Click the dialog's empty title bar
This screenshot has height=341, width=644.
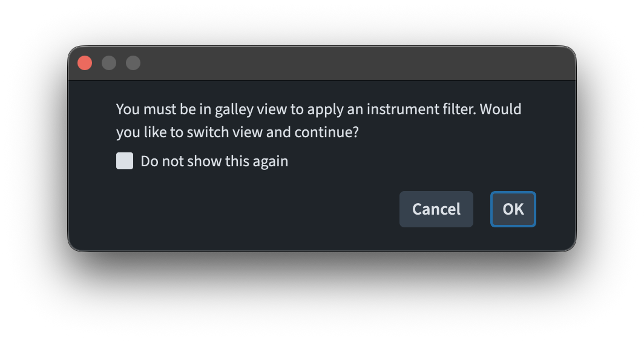pos(339,63)
